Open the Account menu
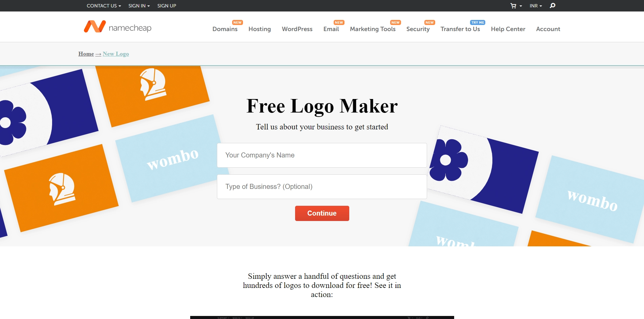The image size is (644, 319). click(x=548, y=29)
